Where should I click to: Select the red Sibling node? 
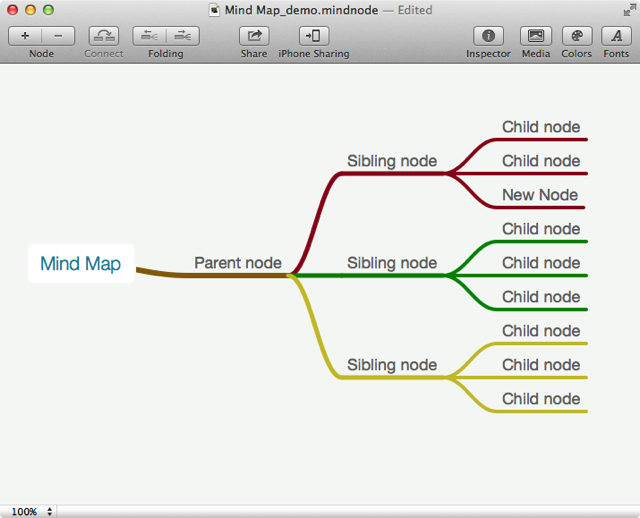[392, 161]
